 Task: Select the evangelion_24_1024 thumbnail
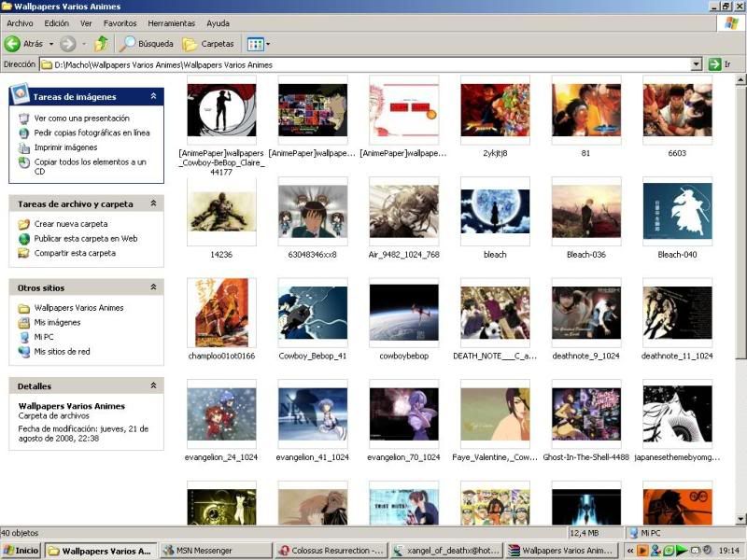221,414
